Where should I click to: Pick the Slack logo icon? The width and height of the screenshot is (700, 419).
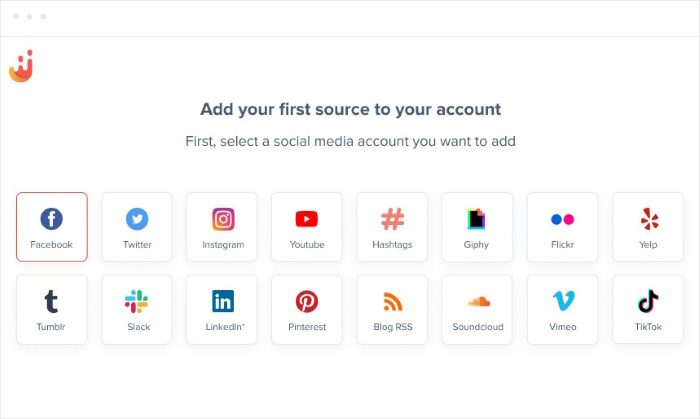click(x=137, y=301)
